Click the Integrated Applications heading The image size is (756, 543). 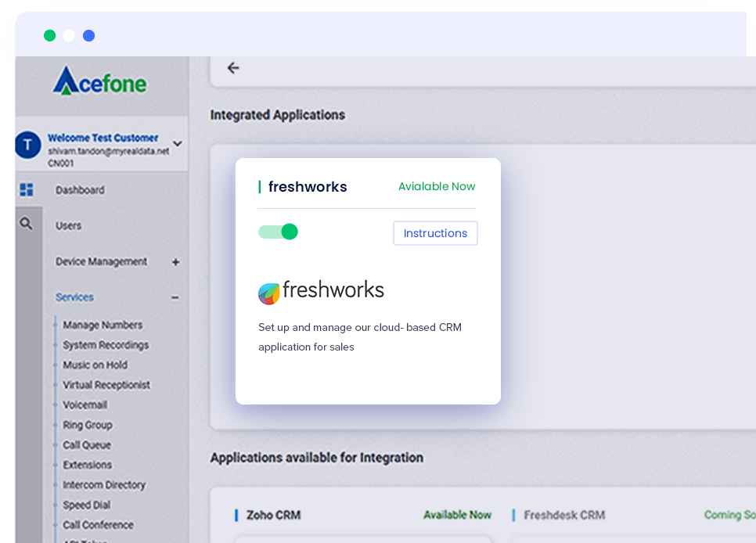tap(278, 115)
